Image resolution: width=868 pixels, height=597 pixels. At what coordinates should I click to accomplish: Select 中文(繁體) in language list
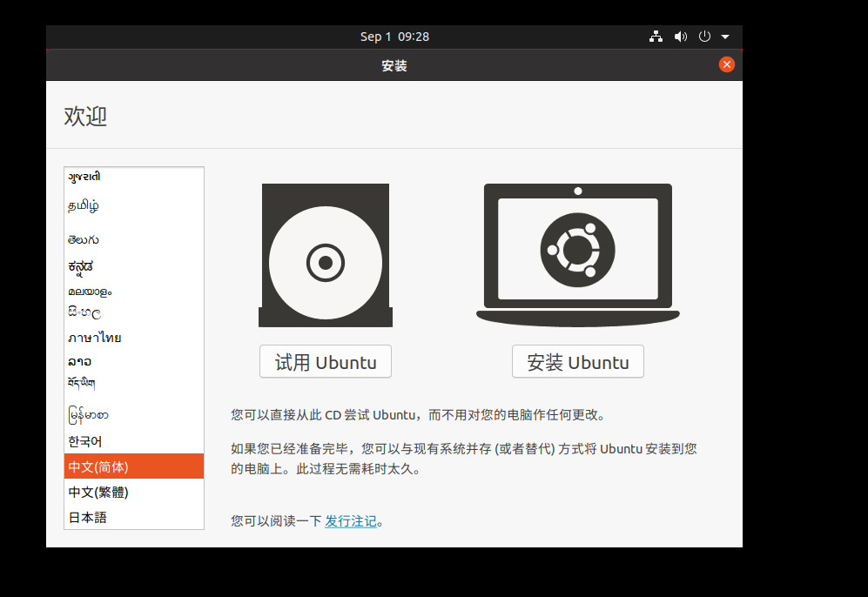click(x=134, y=492)
